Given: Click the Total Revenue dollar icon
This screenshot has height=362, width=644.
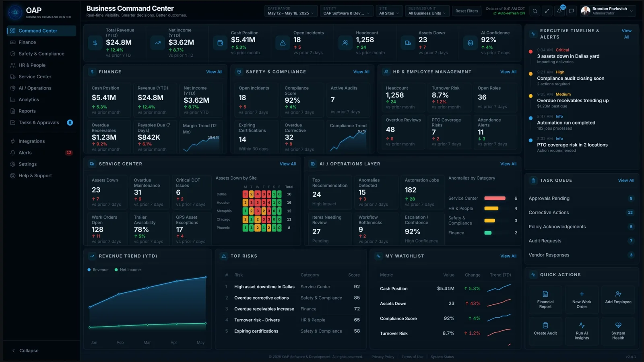Looking at the screenshot, I should tap(95, 43).
